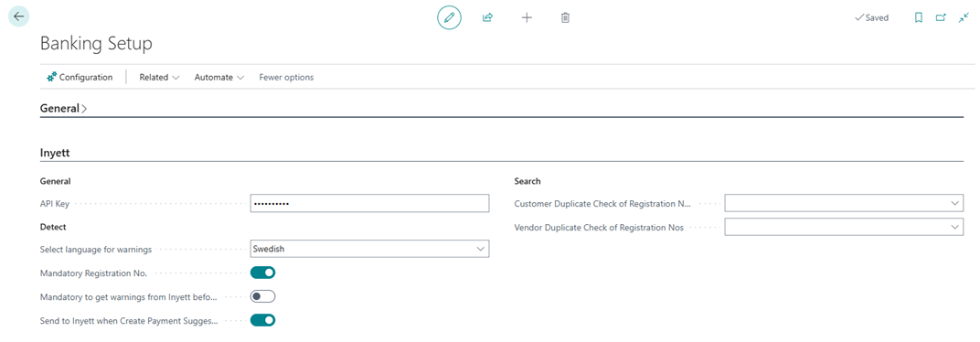Viewport: 980px width, 342px height.
Task: Click the API Key input field
Action: click(369, 204)
